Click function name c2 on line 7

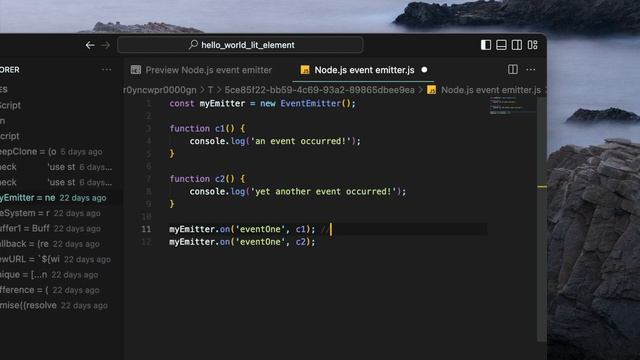(220, 179)
